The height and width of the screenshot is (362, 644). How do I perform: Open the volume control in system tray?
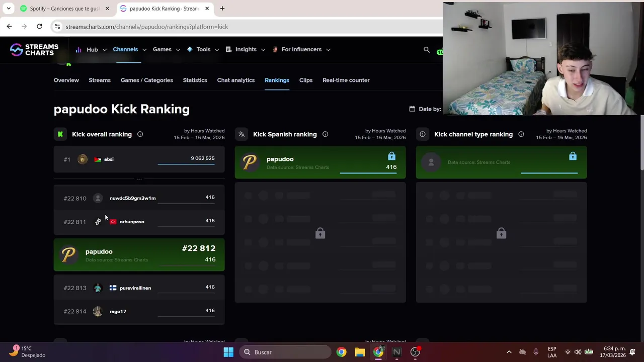click(x=578, y=352)
